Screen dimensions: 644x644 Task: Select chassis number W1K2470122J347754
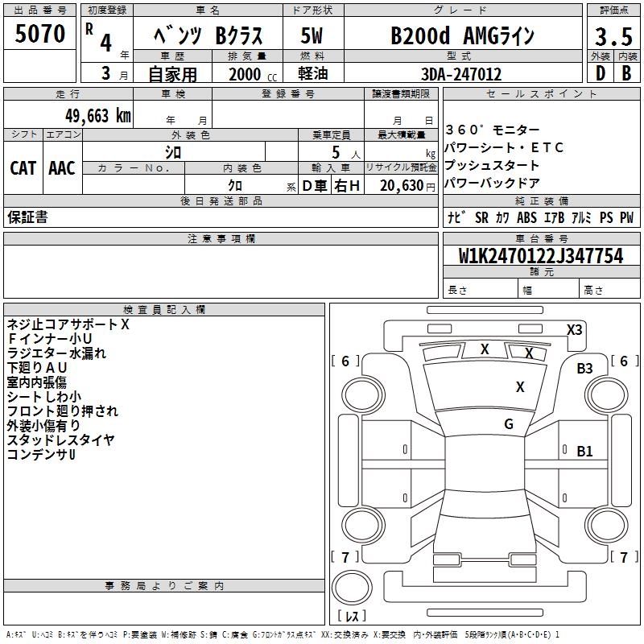click(541, 256)
